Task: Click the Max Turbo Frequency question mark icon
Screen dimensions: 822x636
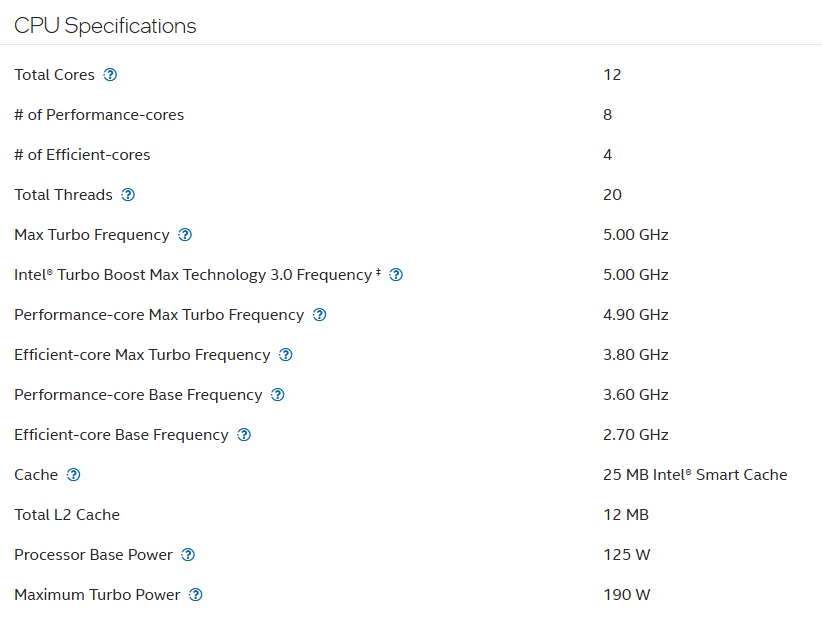Action: (x=185, y=235)
